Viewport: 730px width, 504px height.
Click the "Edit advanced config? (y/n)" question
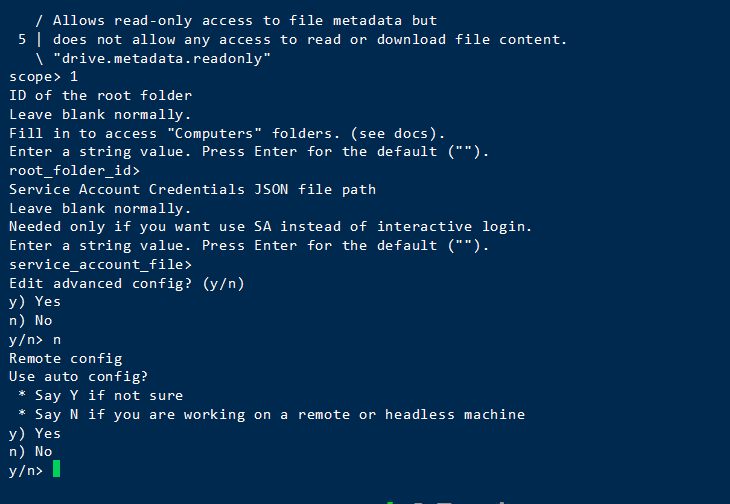click(x=126, y=284)
